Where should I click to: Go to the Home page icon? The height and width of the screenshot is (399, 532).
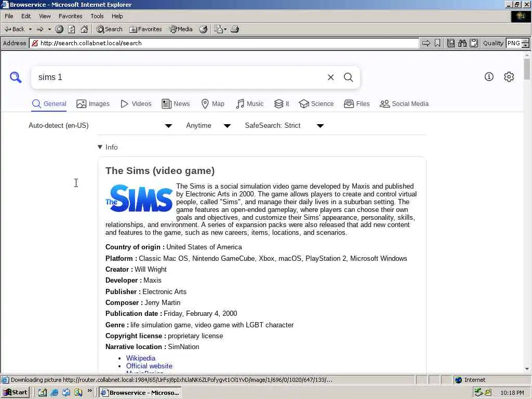pos(84,29)
